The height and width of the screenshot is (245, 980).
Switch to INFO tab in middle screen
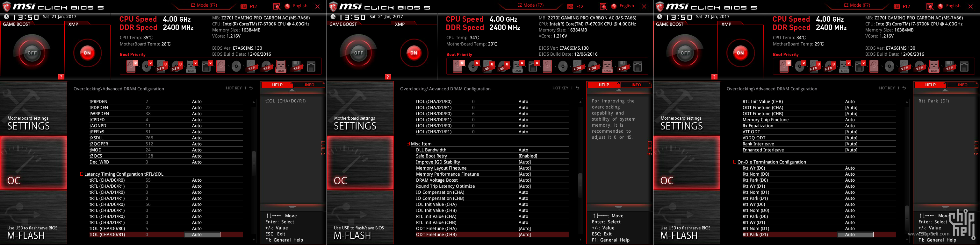pyautogui.click(x=636, y=85)
